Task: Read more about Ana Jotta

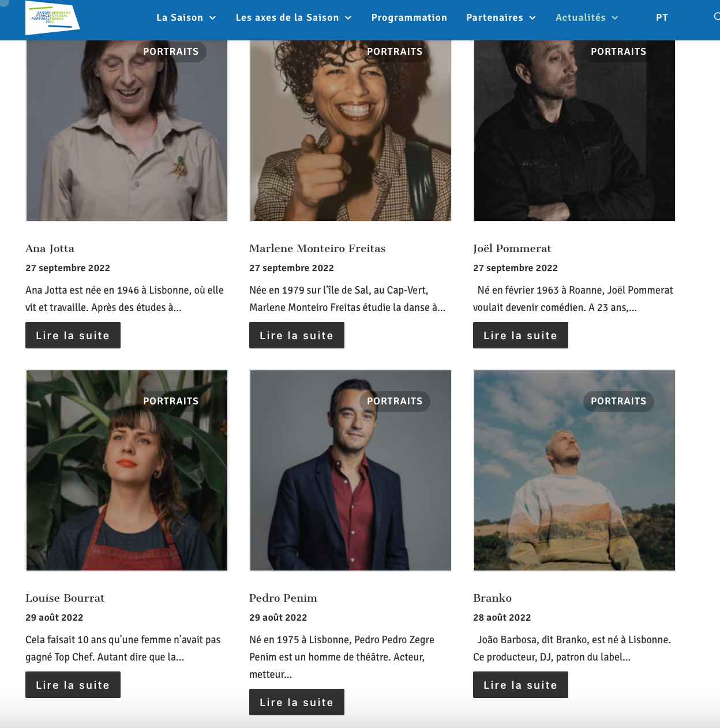Action: tap(73, 335)
